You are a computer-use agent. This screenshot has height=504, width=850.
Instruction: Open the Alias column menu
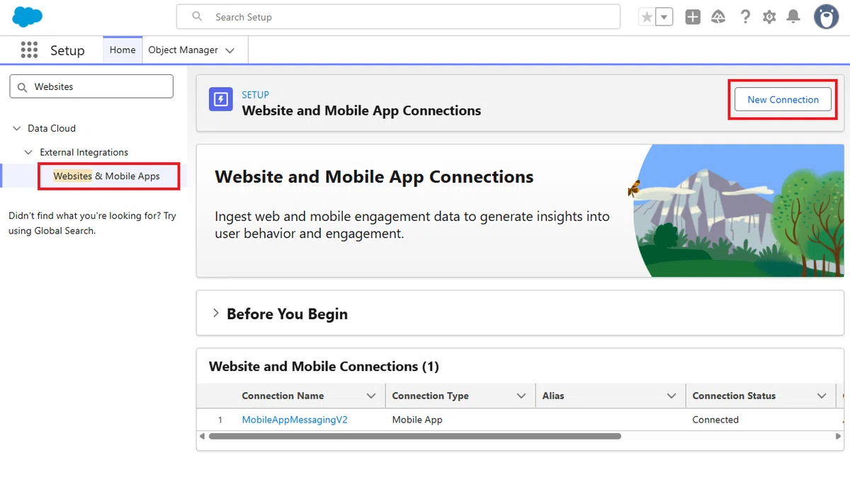[x=671, y=396]
